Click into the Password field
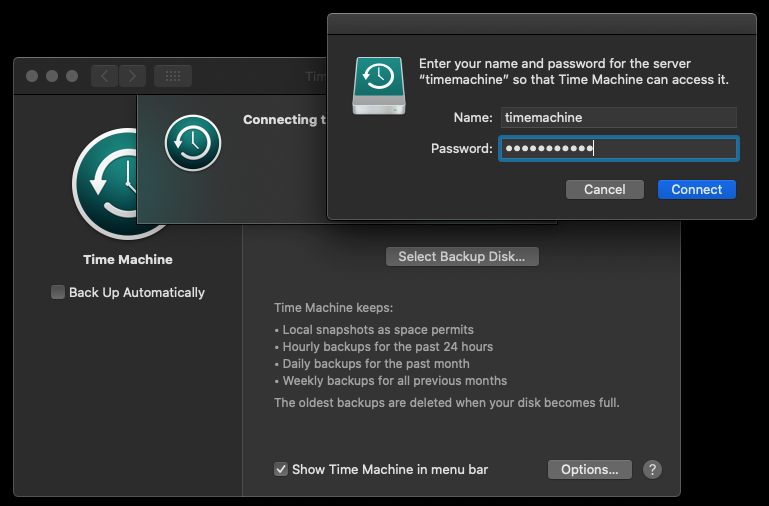Image resolution: width=769 pixels, height=506 pixels. point(618,149)
